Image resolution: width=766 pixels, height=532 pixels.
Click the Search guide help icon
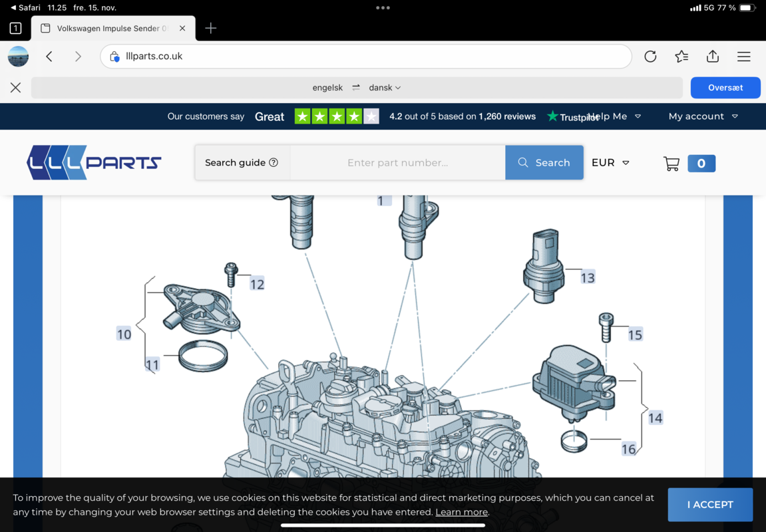[x=274, y=162]
